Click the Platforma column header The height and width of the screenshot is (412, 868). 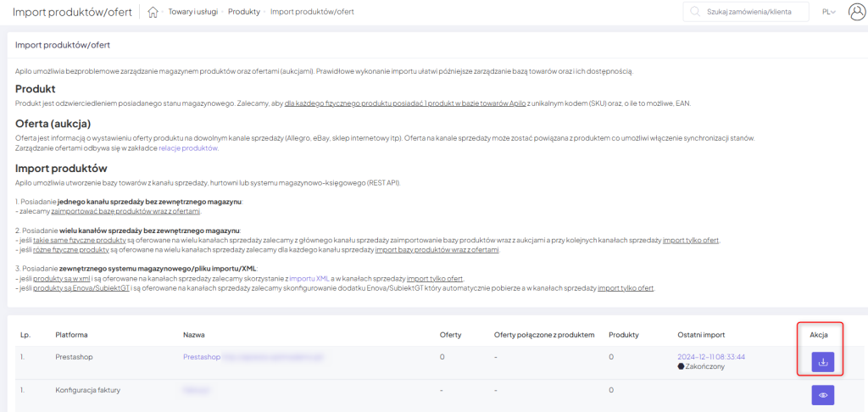[73, 335]
